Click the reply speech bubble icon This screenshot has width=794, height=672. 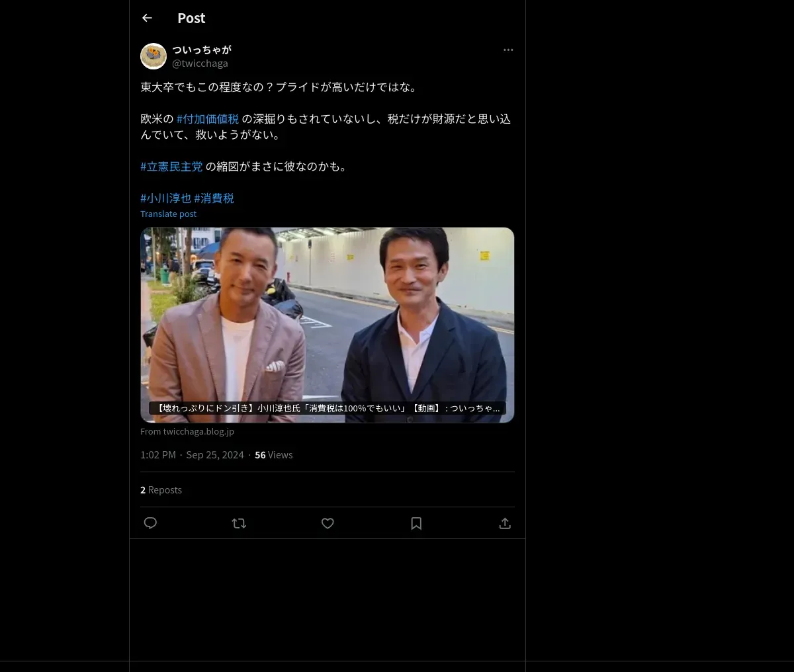click(150, 523)
